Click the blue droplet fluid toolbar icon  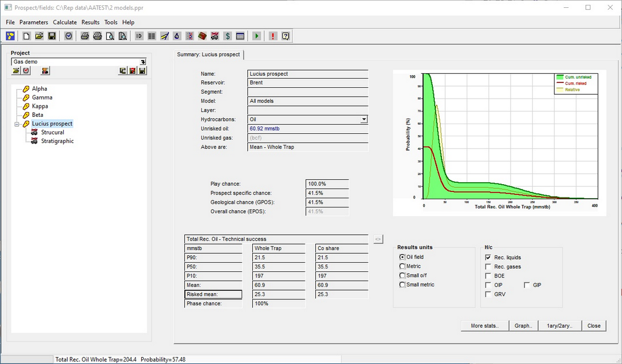[176, 36]
